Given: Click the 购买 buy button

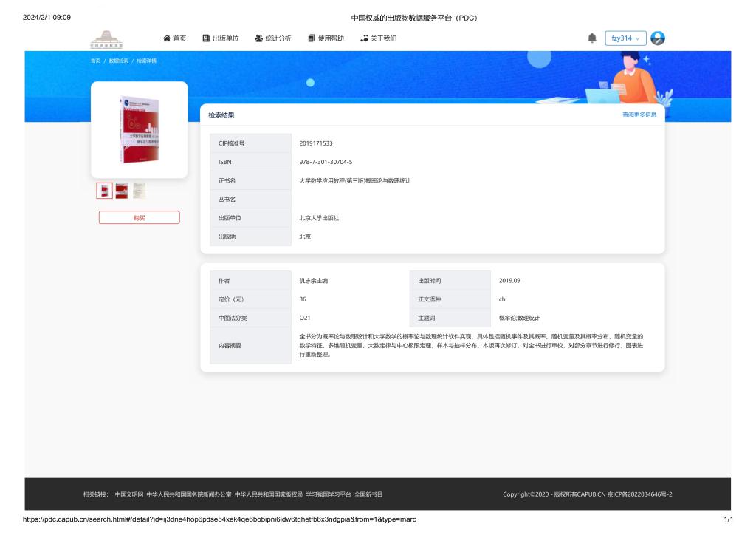Looking at the screenshot, I should (140, 217).
